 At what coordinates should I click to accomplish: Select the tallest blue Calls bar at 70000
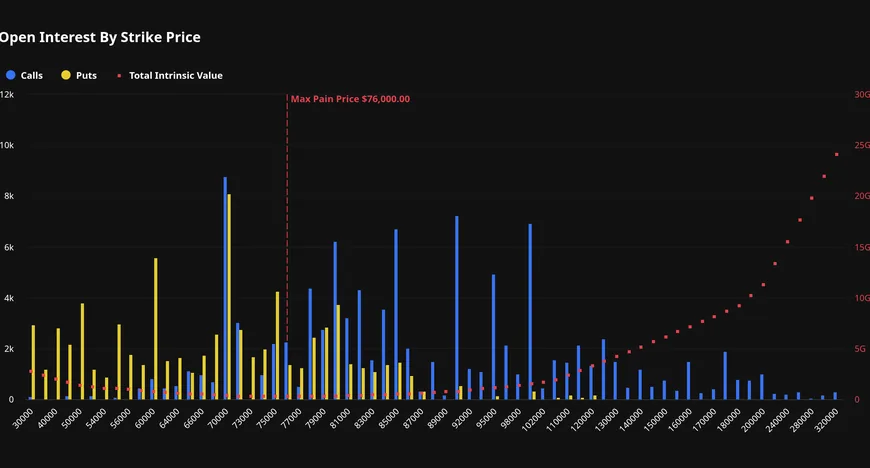click(x=225, y=288)
